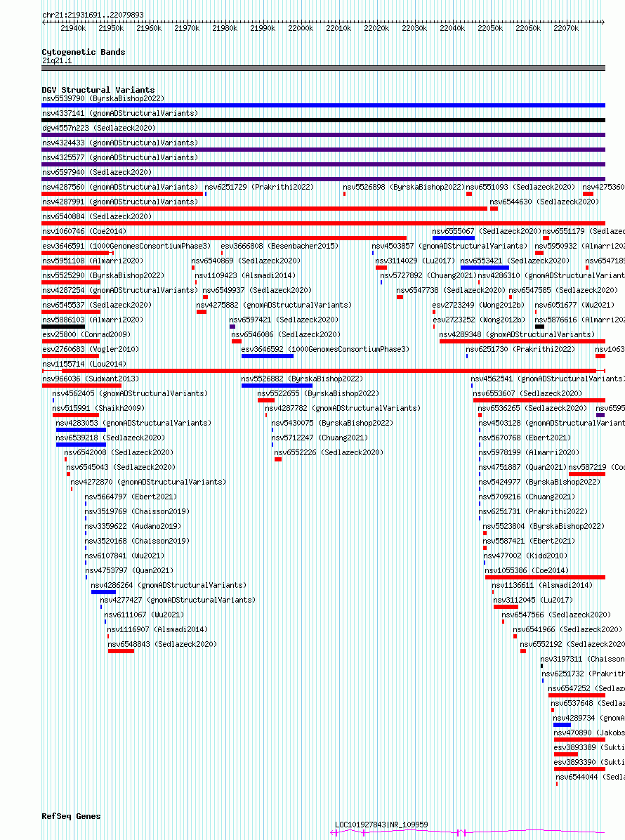Open esv3646591 (1000GenomesConsortiumPhase3) label
Screen dimensions: 625x840
[126, 246]
